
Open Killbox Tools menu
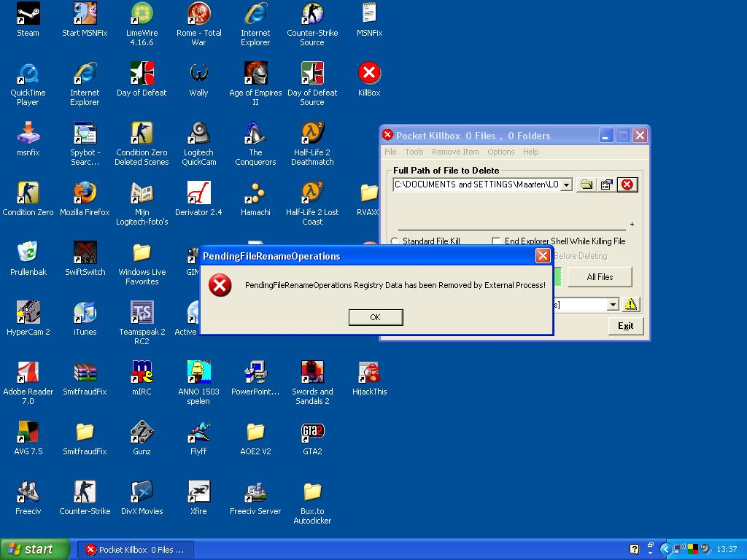414,152
